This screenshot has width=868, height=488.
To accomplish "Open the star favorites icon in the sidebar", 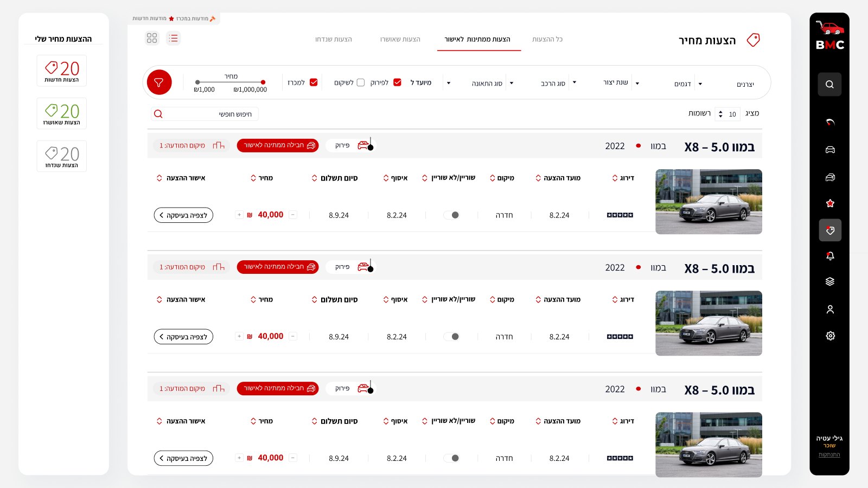I will pyautogui.click(x=830, y=203).
